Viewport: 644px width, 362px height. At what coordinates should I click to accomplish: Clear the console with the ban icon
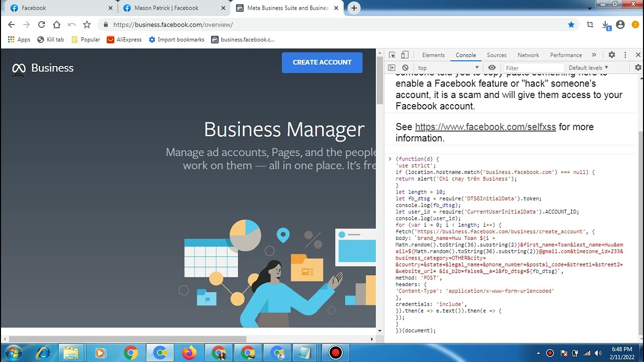pyautogui.click(x=406, y=67)
